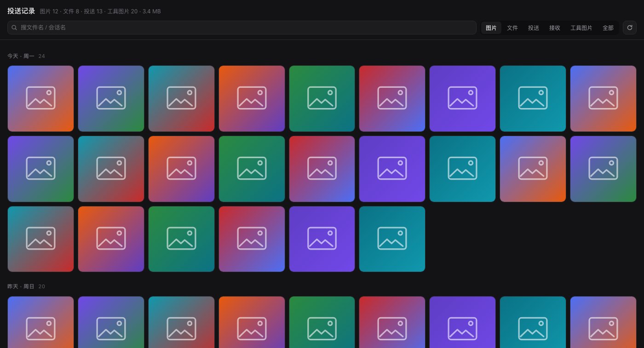Open the 投送 filter tab

point(534,28)
